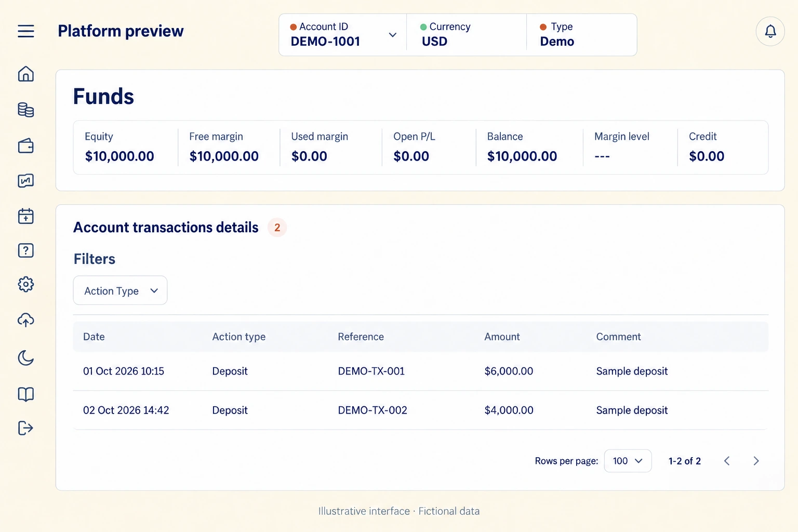Open the chart sidebar icon
Viewport: 798px width, 532px height.
point(26,181)
